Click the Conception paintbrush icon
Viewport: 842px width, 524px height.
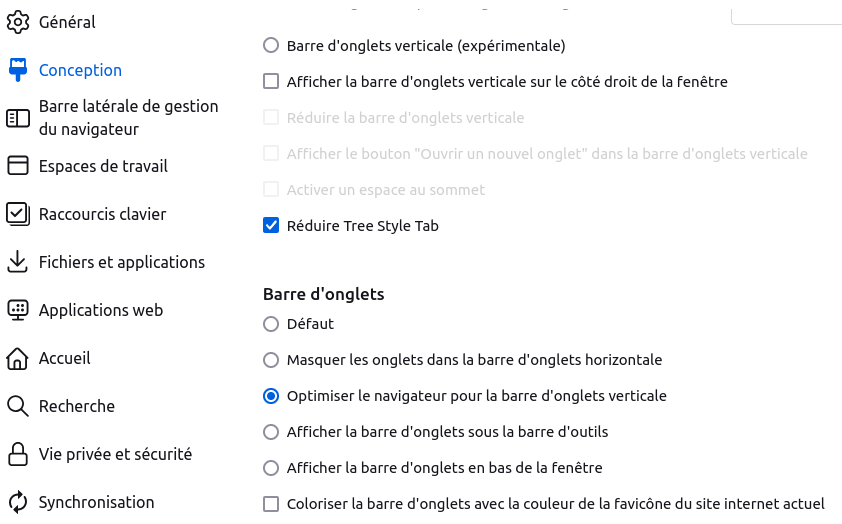point(18,70)
